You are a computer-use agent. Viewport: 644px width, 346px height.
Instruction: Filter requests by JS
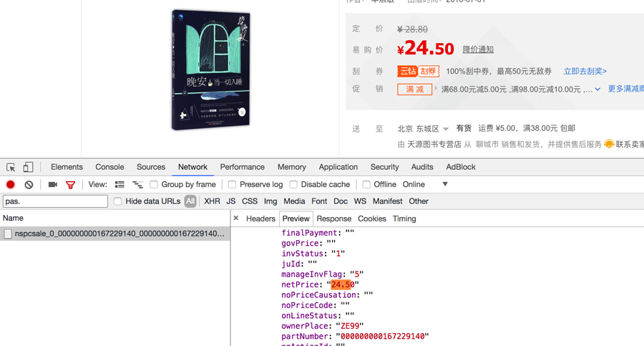(x=231, y=201)
